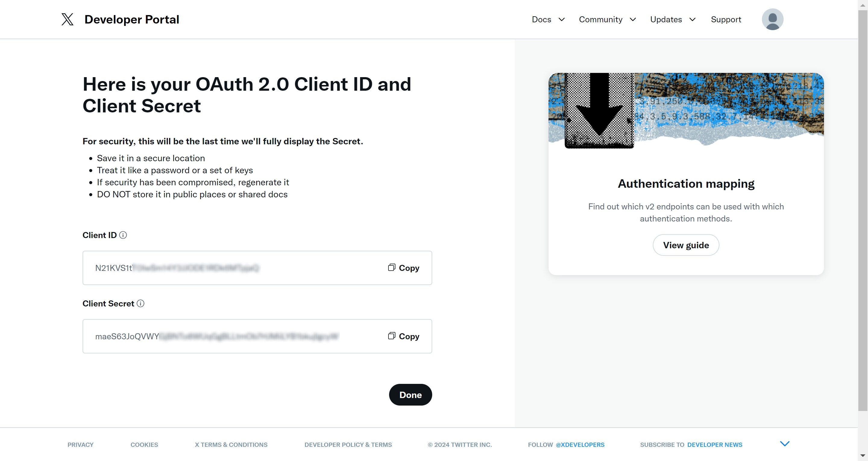Click the Developer Policy and Terms link
The height and width of the screenshot is (461, 868).
coord(348,444)
